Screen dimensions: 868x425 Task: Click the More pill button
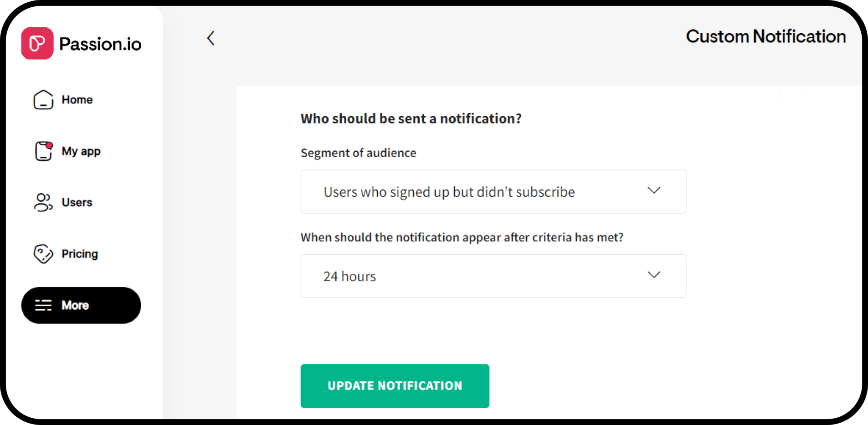point(81,305)
